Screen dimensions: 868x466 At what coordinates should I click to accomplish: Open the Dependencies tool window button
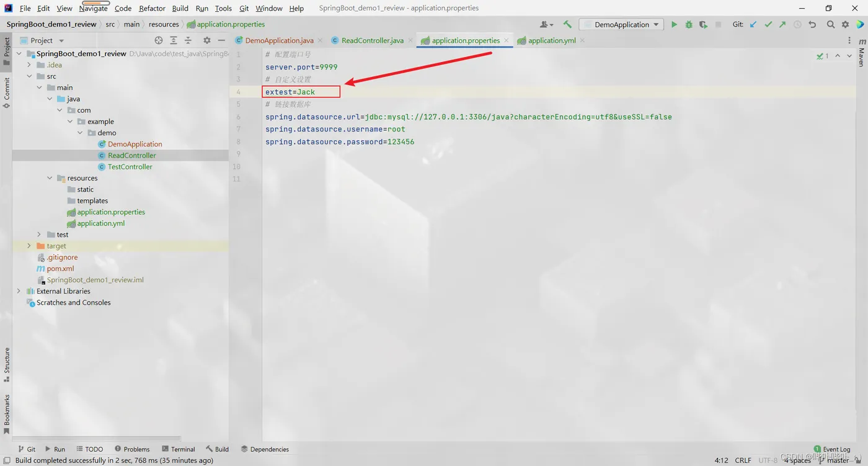coord(265,449)
